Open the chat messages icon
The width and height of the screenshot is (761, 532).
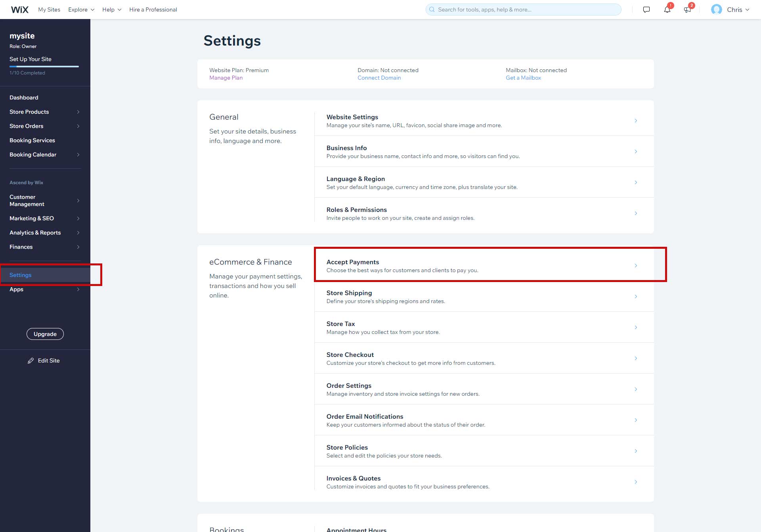646,10
